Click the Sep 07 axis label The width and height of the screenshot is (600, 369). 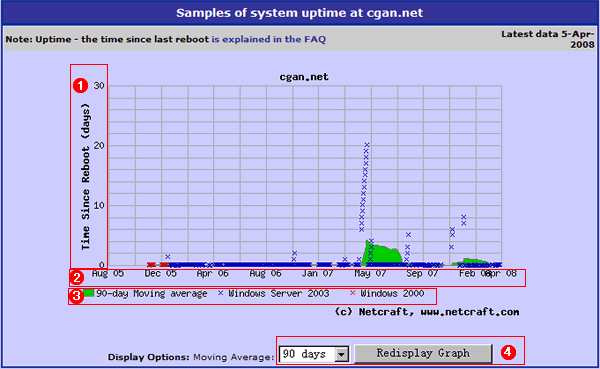tap(422, 273)
